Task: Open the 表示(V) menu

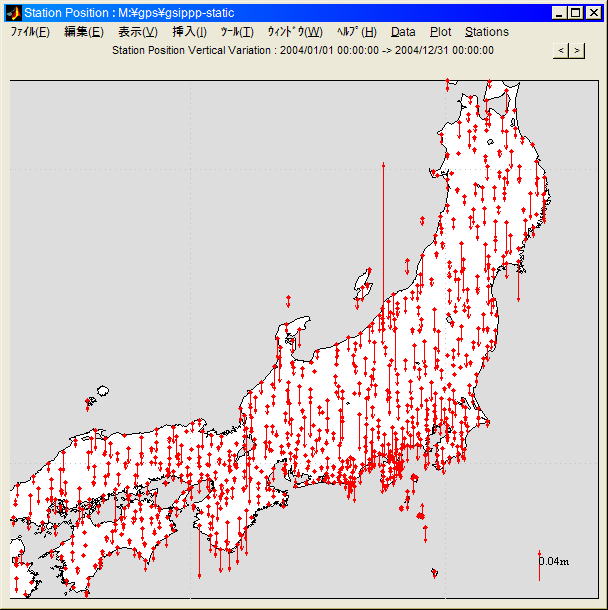Action: pyautogui.click(x=137, y=32)
